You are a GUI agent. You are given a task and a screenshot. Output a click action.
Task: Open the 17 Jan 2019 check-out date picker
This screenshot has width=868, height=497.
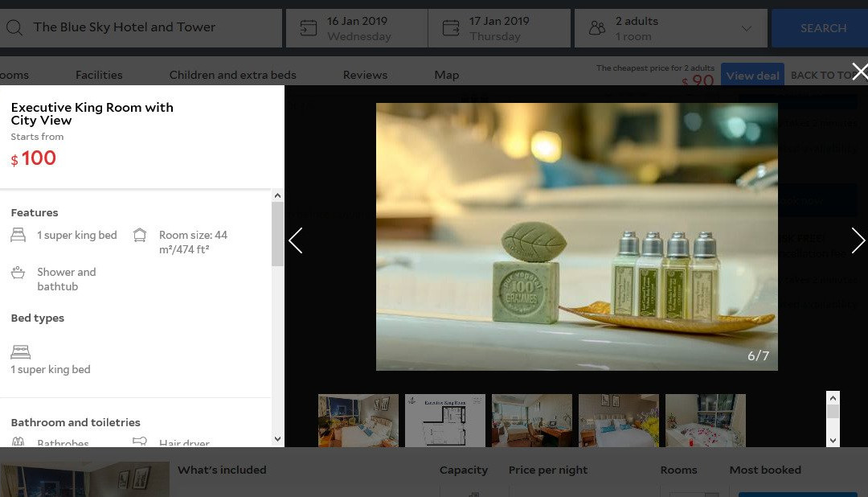[499, 28]
